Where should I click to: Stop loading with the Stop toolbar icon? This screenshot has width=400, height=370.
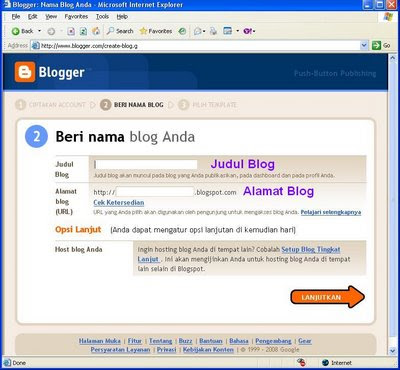coord(71,31)
